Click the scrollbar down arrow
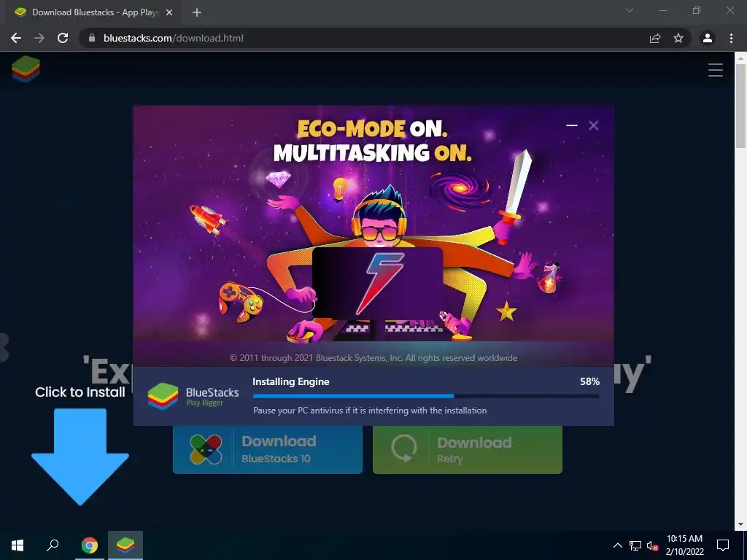Viewport: 747px width, 560px height. click(740, 524)
